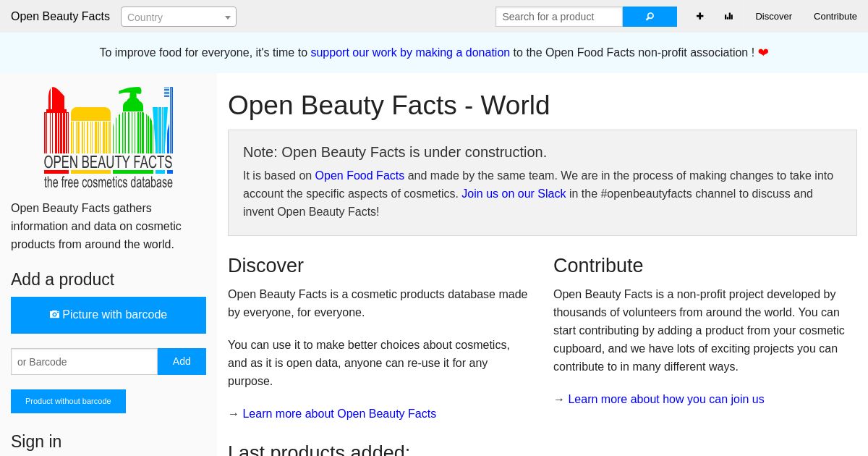Open Learn more about how you can join us
Image resolution: width=868 pixels, height=456 pixels.
[666, 399]
